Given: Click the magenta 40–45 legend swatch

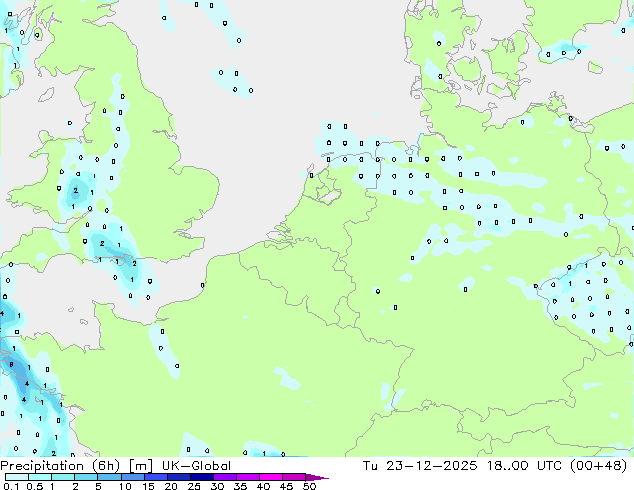Looking at the screenshot, I should [271, 477].
